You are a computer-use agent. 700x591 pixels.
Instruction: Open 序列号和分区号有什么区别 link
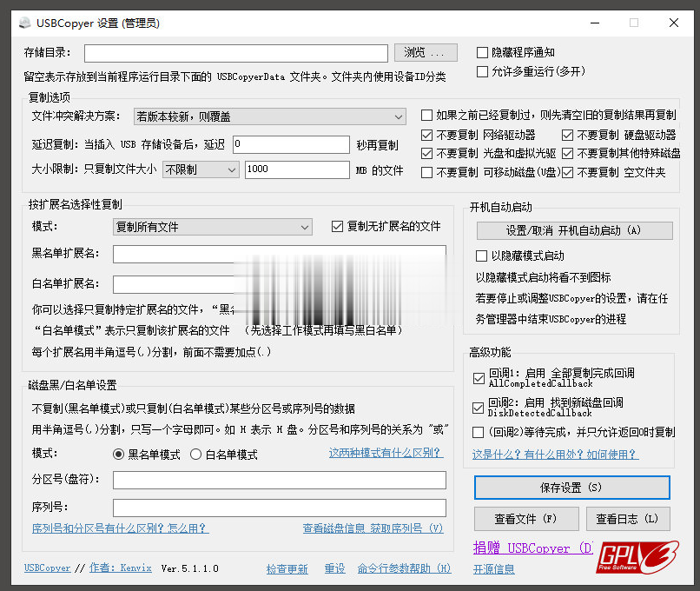click(x=120, y=528)
